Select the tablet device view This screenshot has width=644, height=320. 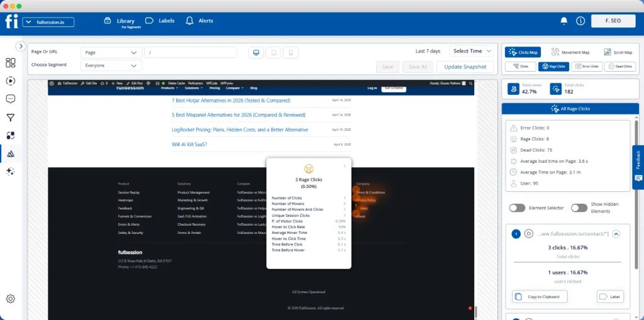pos(274,53)
